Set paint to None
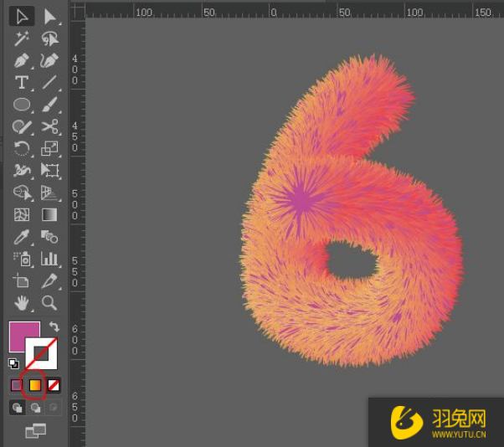504x447 pixels. pos(52,385)
